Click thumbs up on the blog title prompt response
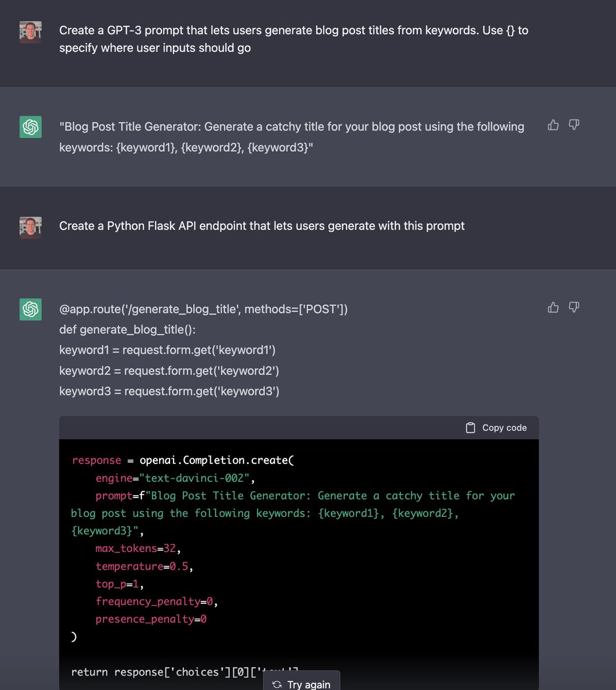This screenshot has height=690, width=616. [x=553, y=125]
